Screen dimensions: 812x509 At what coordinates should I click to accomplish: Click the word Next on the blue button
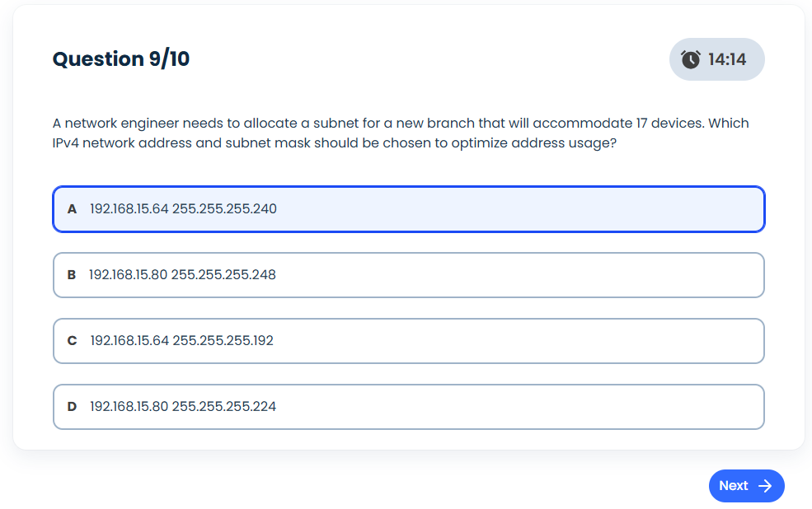734,486
